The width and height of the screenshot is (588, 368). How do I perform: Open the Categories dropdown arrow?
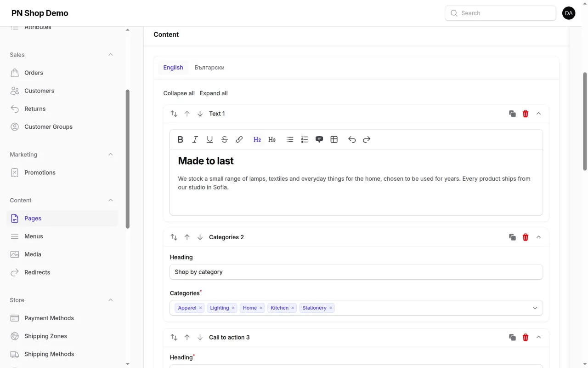tap(535, 308)
